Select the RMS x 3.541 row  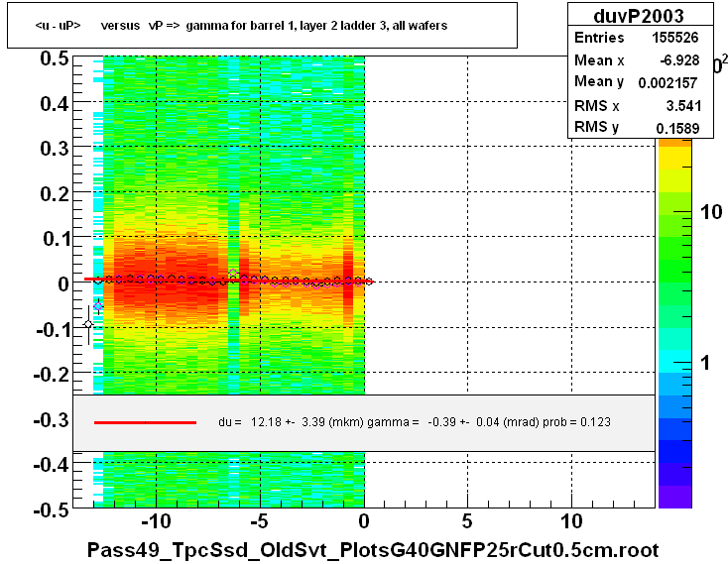pos(637,106)
